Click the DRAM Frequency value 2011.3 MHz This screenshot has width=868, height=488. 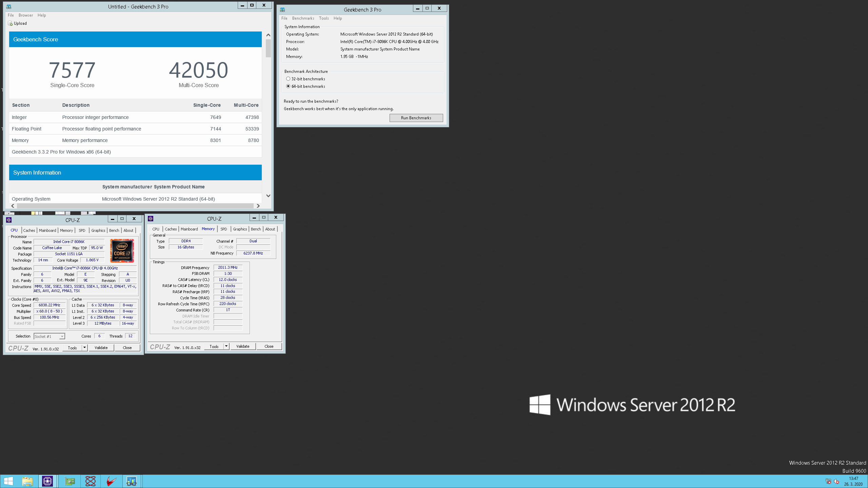point(228,268)
